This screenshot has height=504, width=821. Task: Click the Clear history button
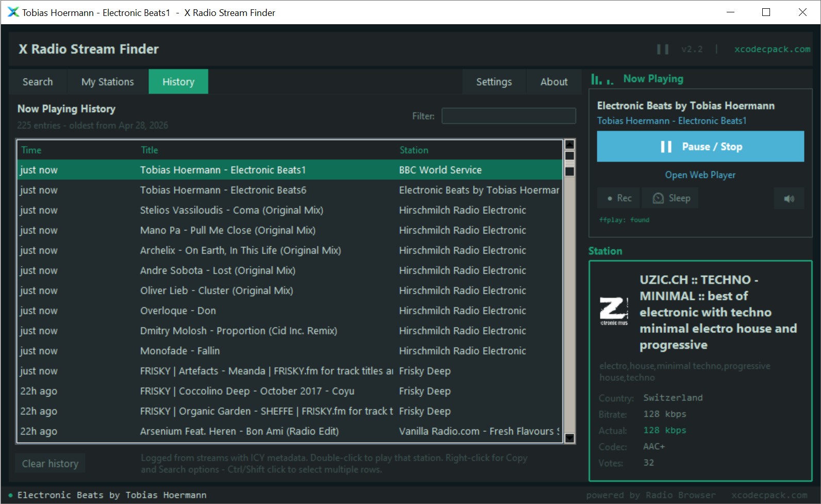(x=50, y=463)
